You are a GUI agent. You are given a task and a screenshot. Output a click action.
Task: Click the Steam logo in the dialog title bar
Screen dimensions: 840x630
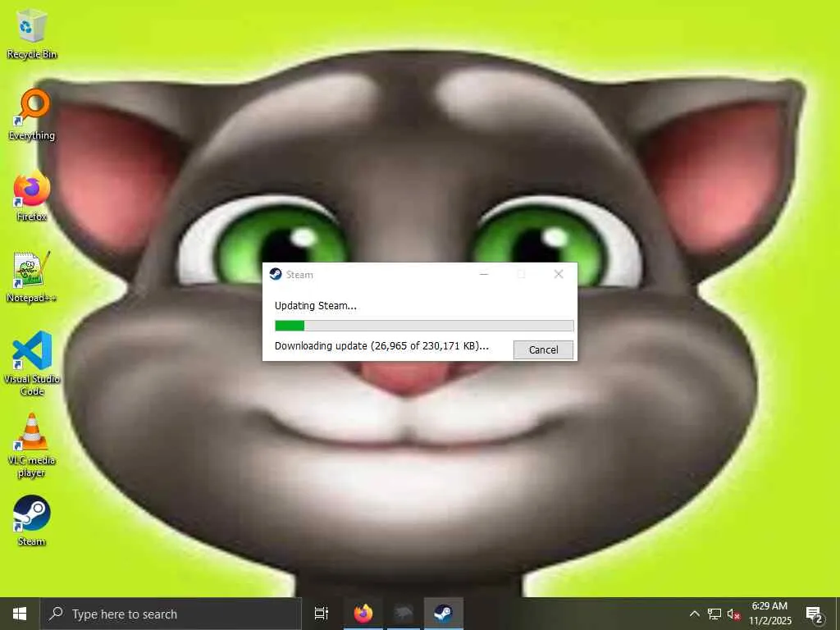click(276, 274)
